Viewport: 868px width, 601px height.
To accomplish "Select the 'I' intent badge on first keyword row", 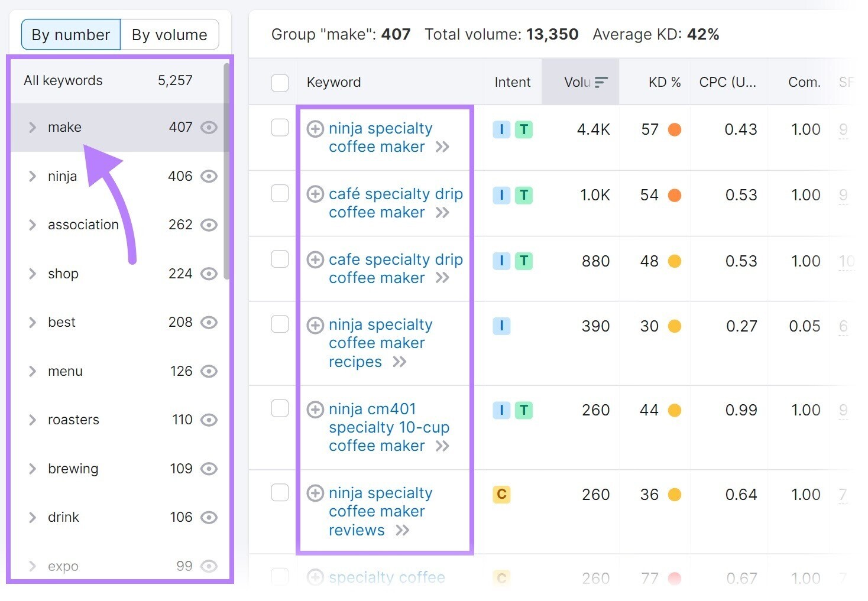I will pyautogui.click(x=501, y=129).
